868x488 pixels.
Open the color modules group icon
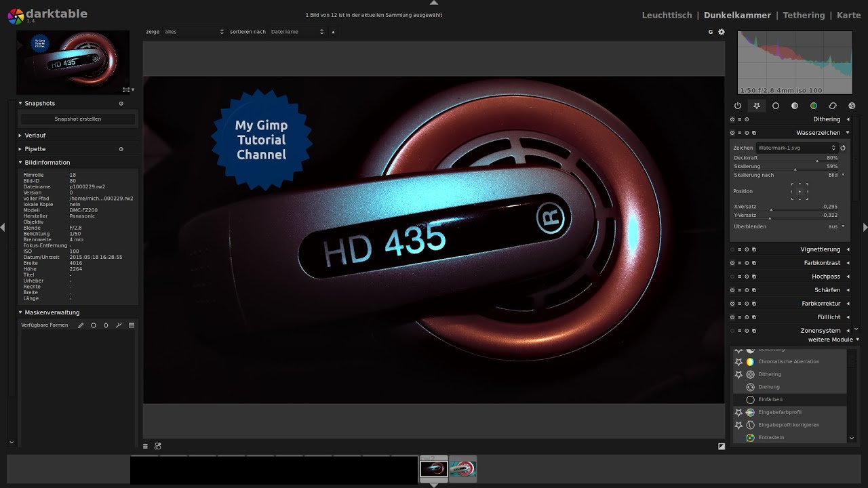814,106
